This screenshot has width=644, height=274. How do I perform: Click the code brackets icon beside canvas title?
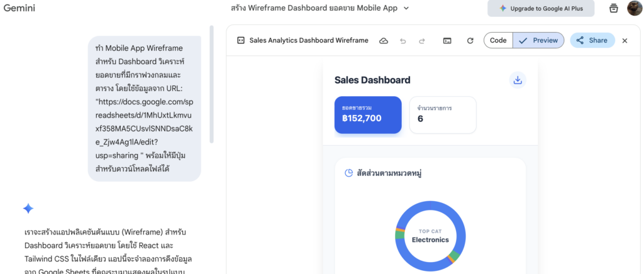(x=241, y=40)
